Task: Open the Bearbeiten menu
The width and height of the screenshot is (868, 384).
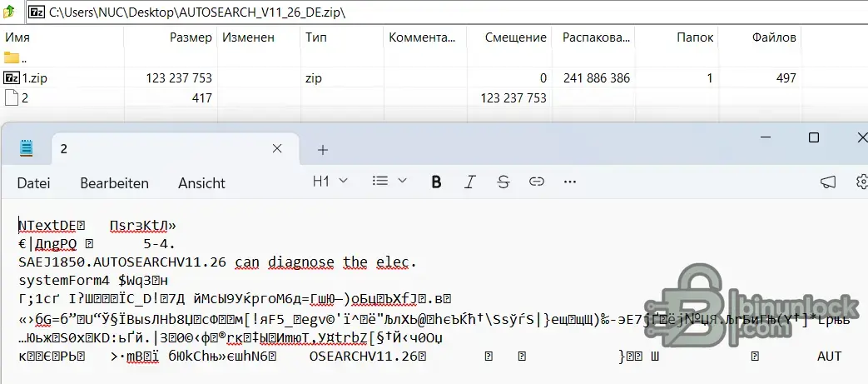Action: pyautogui.click(x=115, y=183)
